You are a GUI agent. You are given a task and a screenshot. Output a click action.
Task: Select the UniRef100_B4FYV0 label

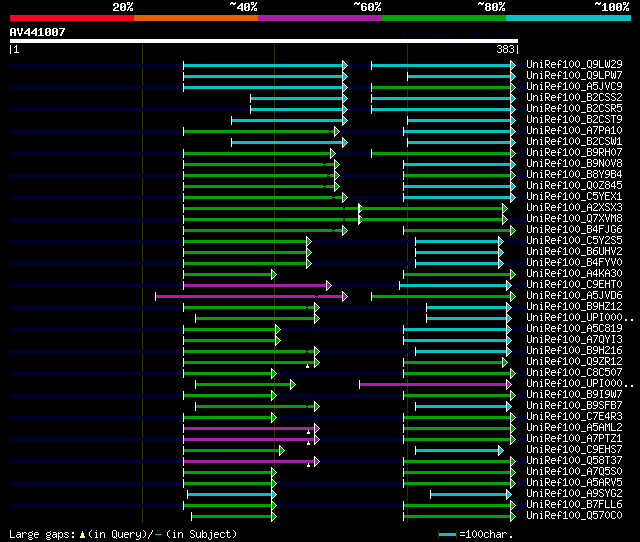(574, 262)
